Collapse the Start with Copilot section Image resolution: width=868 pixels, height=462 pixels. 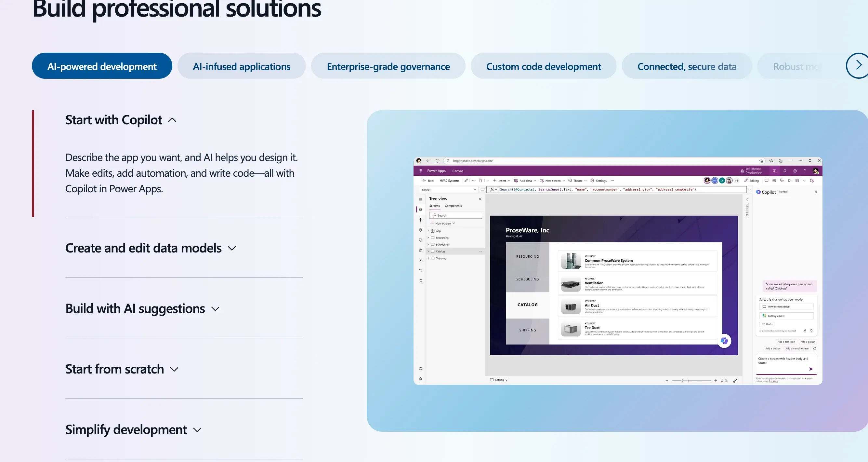click(121, 120)
